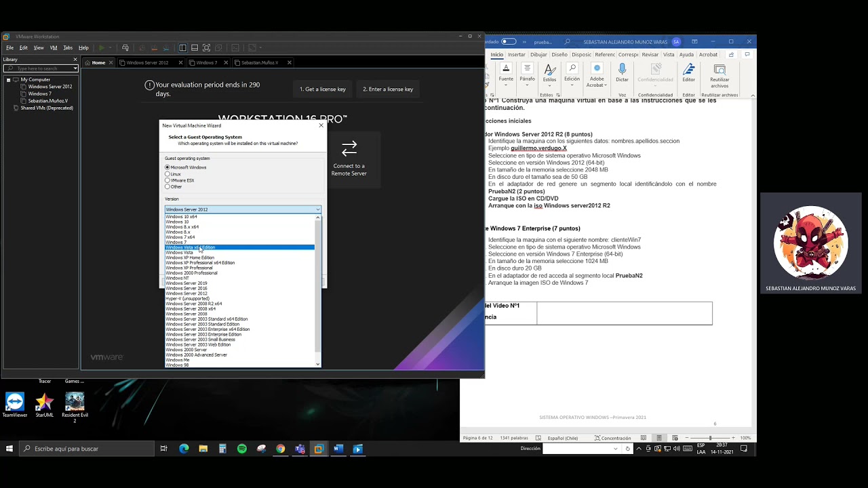This screenshot has height=488, width=868.
Task: Choose Windows Server 2019 from version list
Action: [x=186, y=283]
